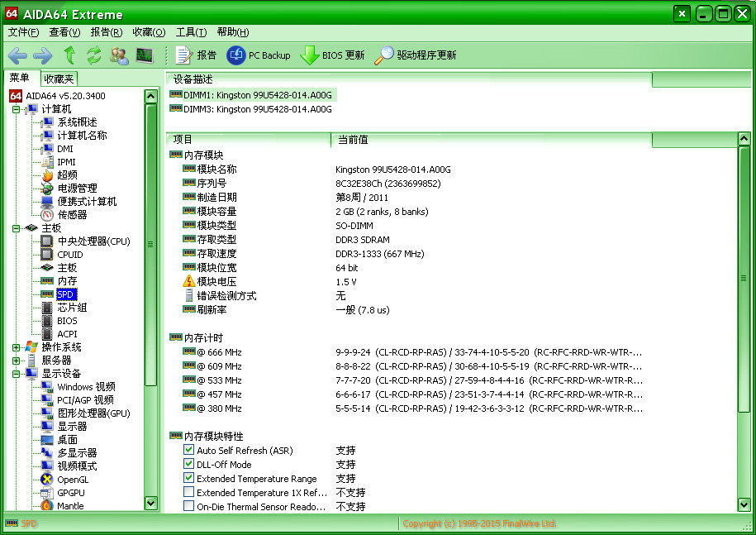This screenshot has height=535, width=756.
Task: Collapse the 计算机 tree node
Action: coord(16,109)
